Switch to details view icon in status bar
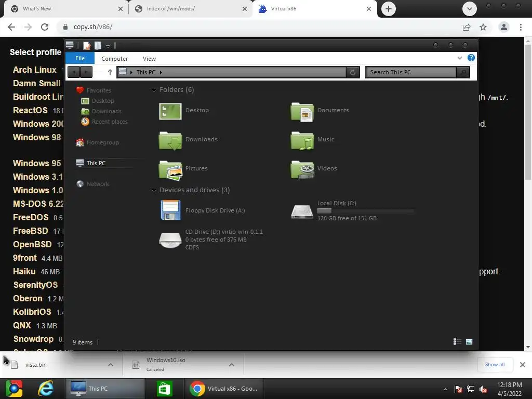The width and height of the screenshot is (532, 399). point(457,342)
